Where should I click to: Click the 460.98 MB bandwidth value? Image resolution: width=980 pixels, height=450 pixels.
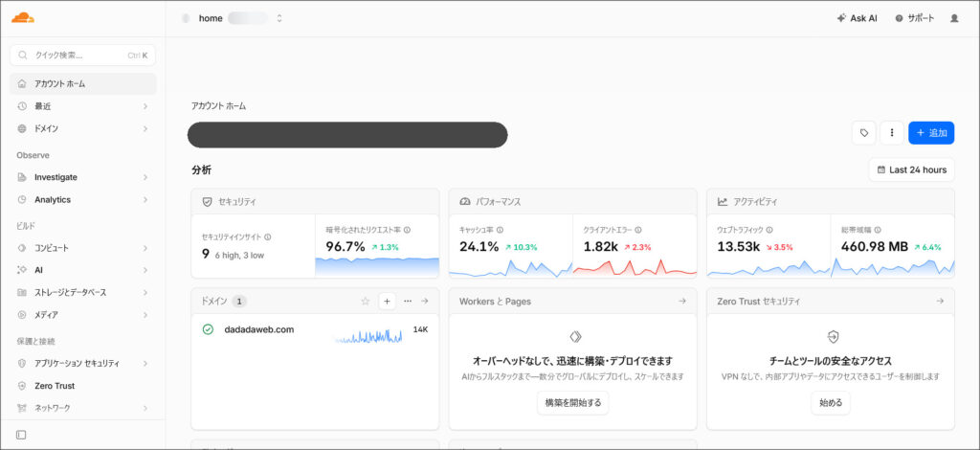[875, 247]
